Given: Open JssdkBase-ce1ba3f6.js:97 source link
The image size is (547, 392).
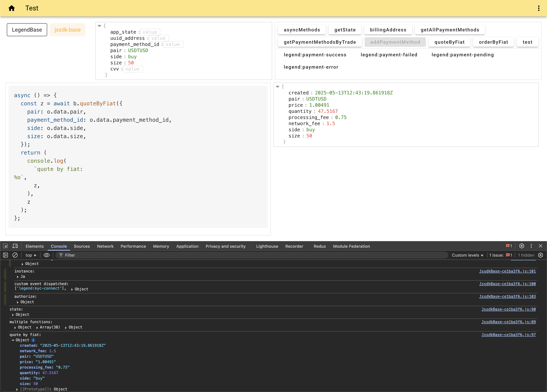Looking at the screenshot, I should tap(508, 335).
